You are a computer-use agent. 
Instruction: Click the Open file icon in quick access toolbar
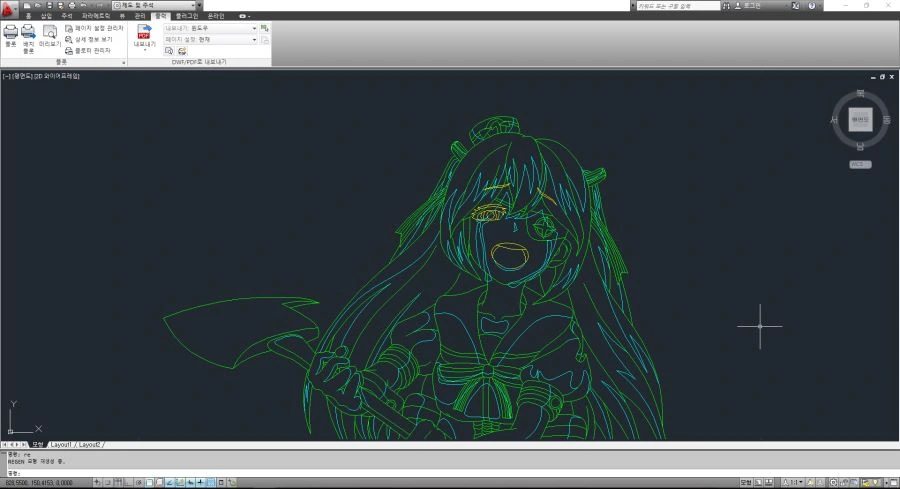pos(38,5)
